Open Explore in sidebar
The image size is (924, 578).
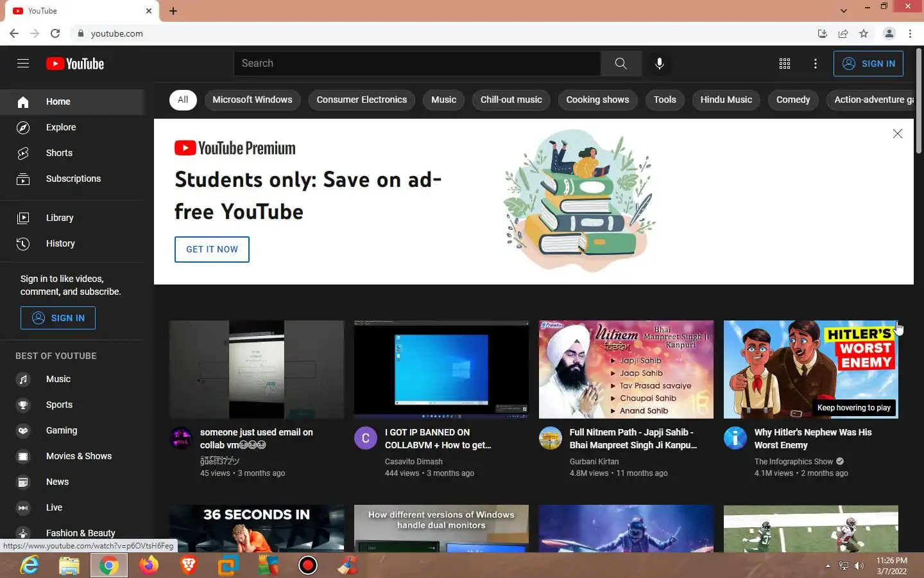pyautogui.click(x=72, y=127)
